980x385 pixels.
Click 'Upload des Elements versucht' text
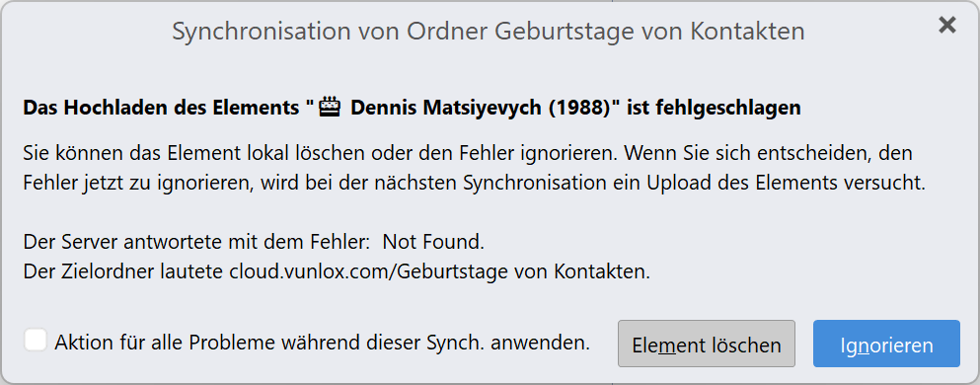pos(785,184)
